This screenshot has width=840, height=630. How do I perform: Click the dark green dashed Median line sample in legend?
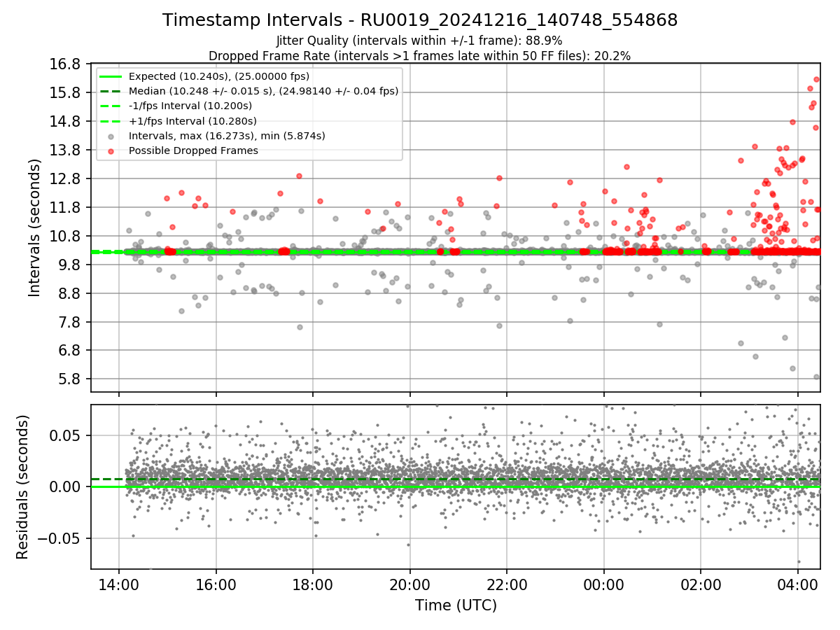click(111, 91)
